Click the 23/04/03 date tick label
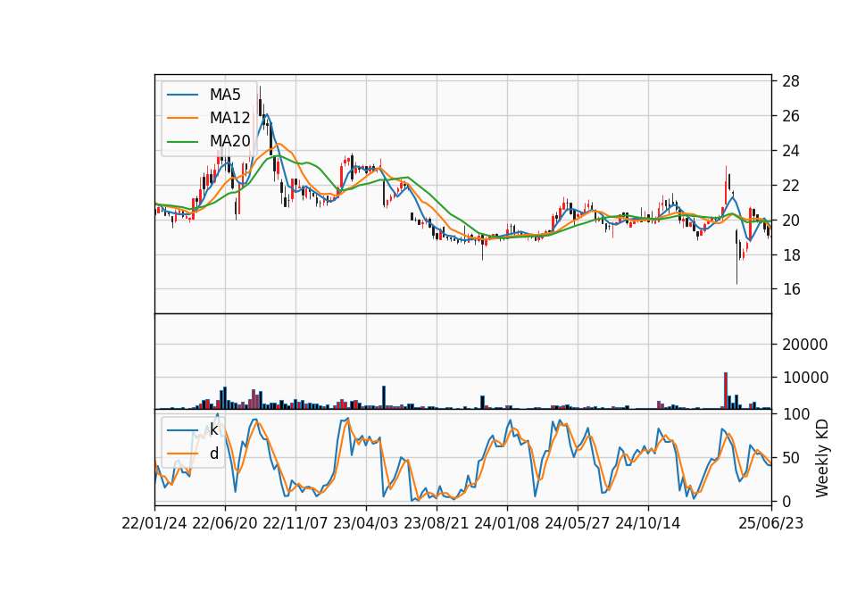Screen dimensions: 857x616 pos(366,523)
